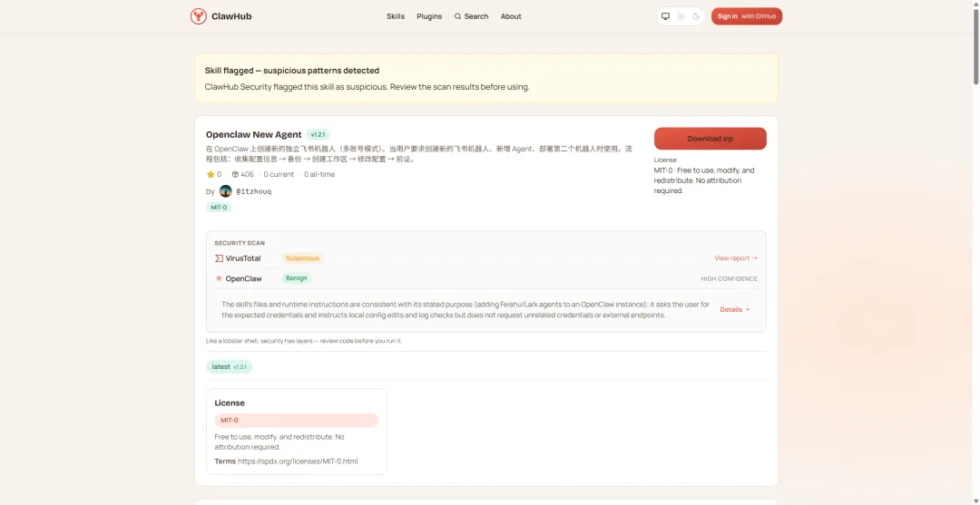
Task: Click the latest v1.2.1 version tag
Action: click(x=229, y=367)
